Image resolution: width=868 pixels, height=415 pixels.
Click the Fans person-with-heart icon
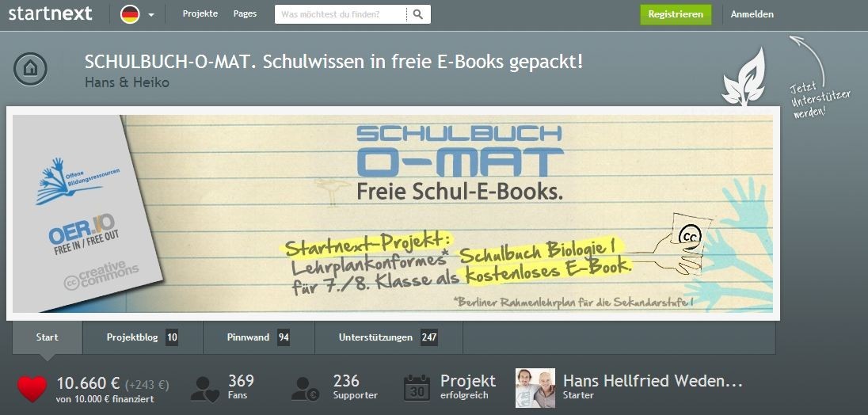click(x=205, y=388)
